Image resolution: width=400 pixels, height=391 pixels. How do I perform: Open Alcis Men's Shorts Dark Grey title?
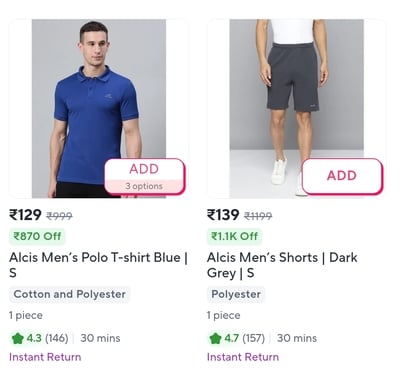(282, 265)
